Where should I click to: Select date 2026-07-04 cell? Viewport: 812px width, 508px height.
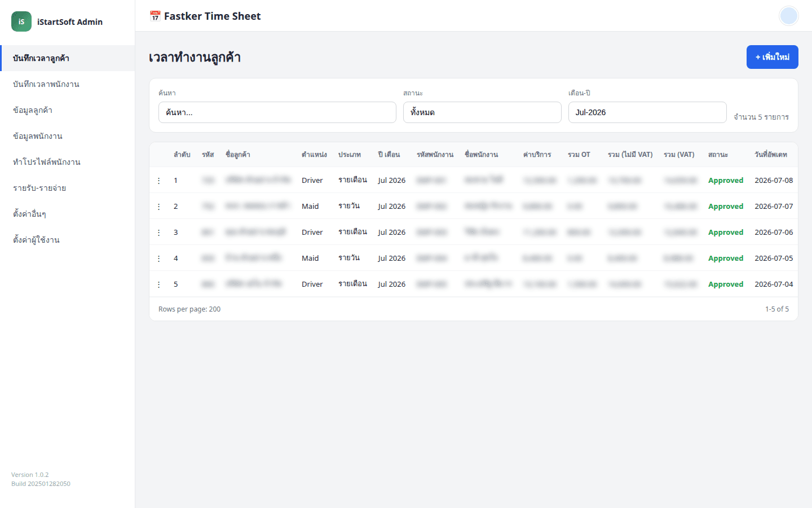click(x=774, y=284)
